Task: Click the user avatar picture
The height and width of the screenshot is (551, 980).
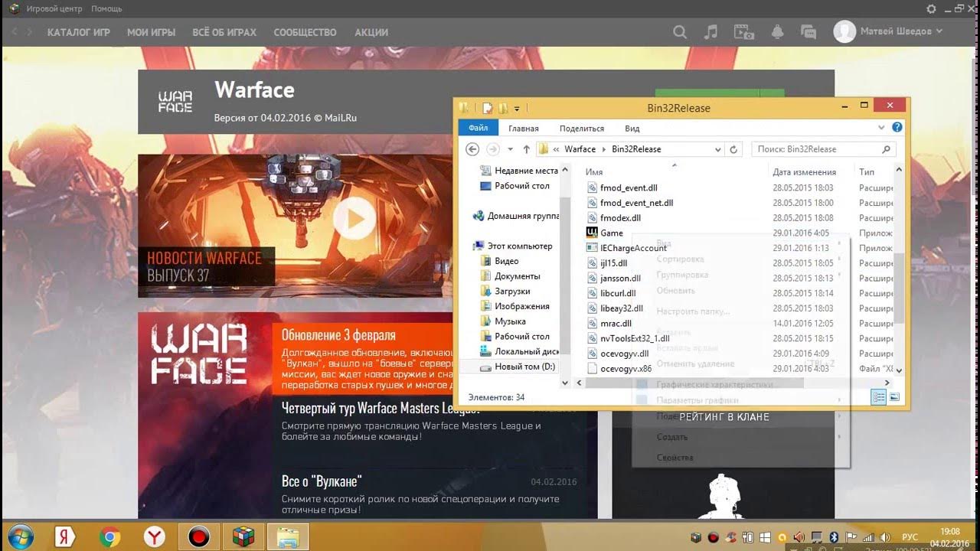Action: point(844,31)
